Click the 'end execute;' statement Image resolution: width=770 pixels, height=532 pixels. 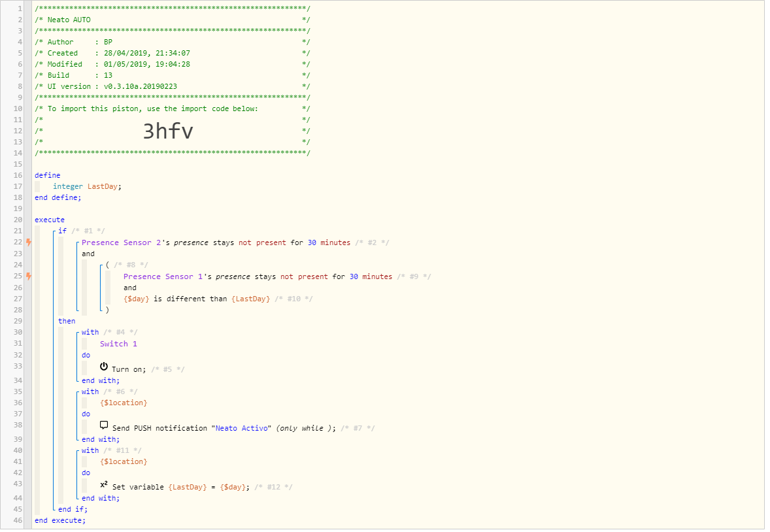pos(60,521)
